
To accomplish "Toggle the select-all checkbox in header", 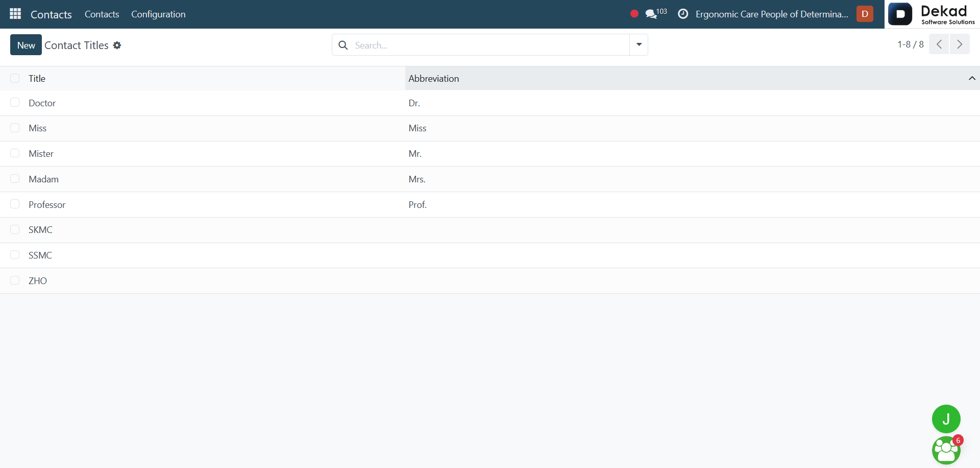I will tap(15, 78).
